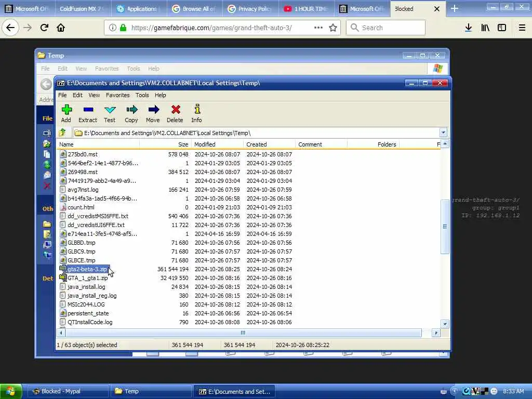Select QTInstallCode.log file
The width and height of the screenshot is (532, 399).
(90, 322)
